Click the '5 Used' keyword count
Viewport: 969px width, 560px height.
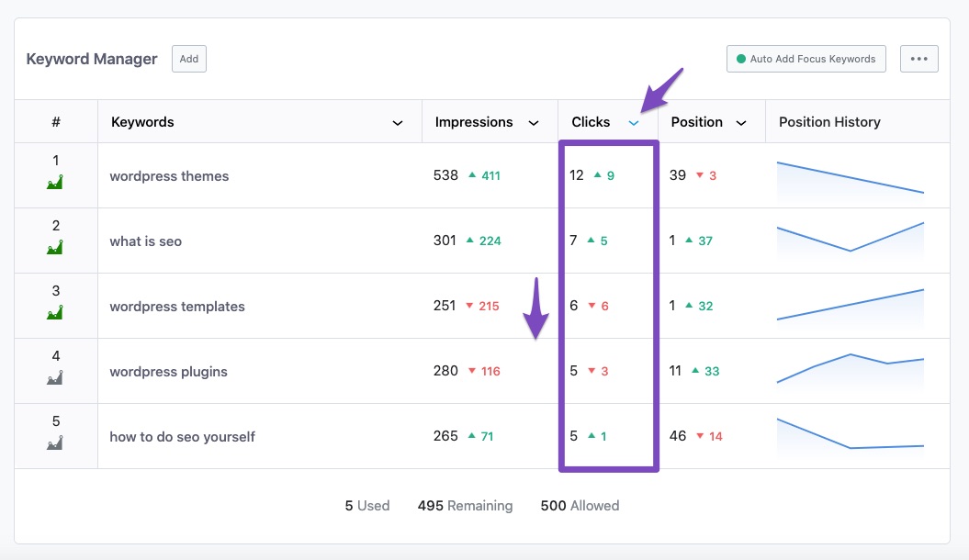[x=367, y=506]
